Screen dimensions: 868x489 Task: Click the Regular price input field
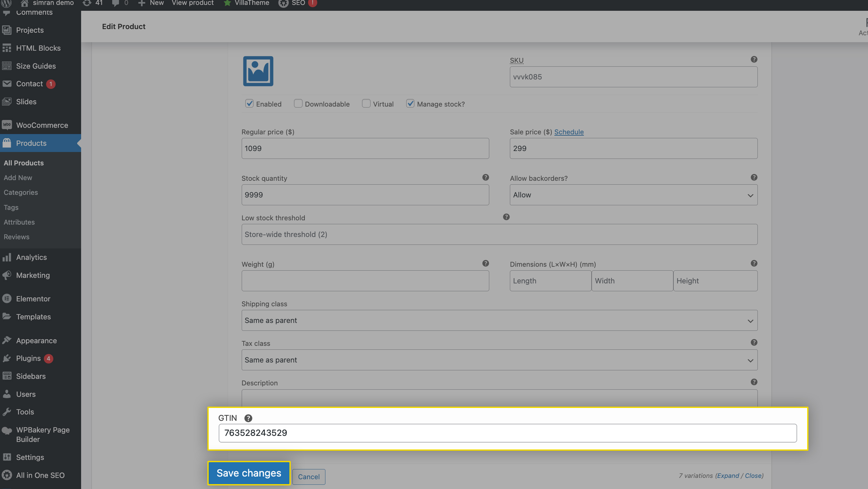[365, 148]
